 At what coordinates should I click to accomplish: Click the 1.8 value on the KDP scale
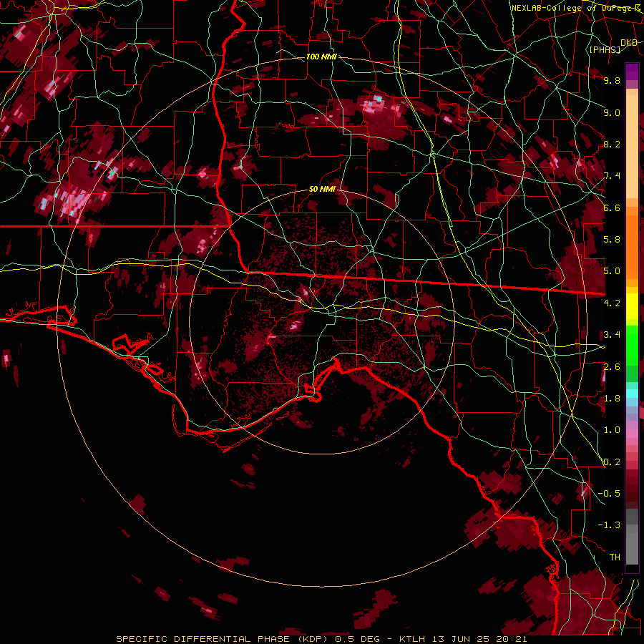[612, 399]
